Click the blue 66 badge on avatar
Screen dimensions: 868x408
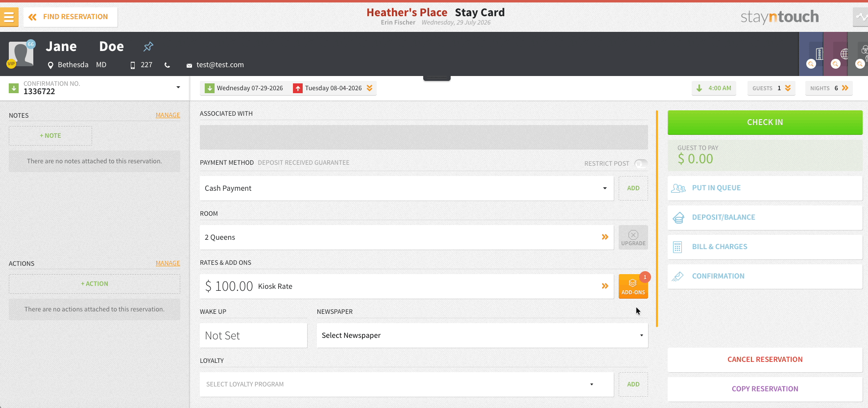pyautogui.click(x=31, y=44)
